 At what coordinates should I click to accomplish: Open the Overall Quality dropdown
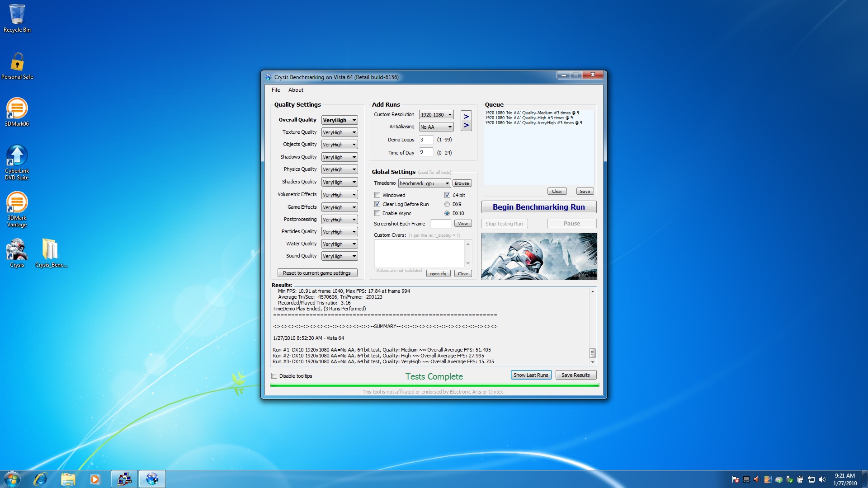tap(340, 120)
